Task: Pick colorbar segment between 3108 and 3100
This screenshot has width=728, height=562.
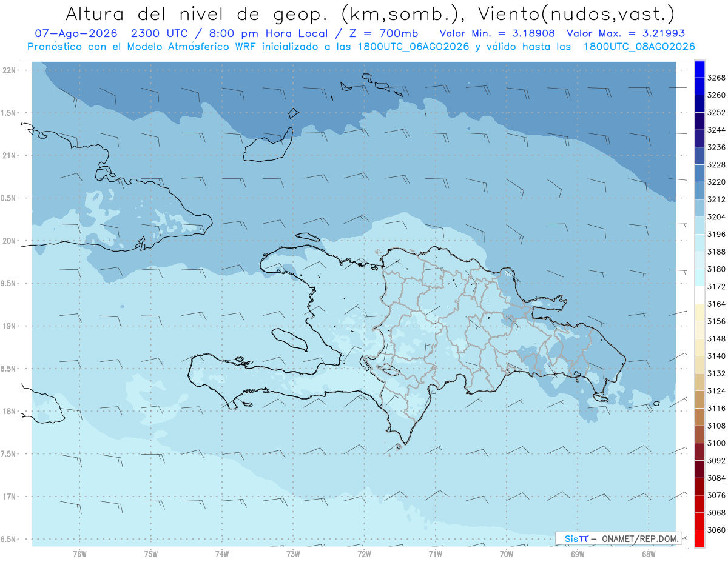Action: coord(699,434)
